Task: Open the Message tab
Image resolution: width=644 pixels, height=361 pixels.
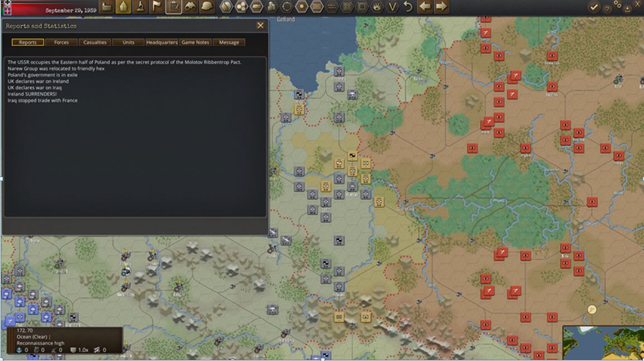Action: [229, 42]
